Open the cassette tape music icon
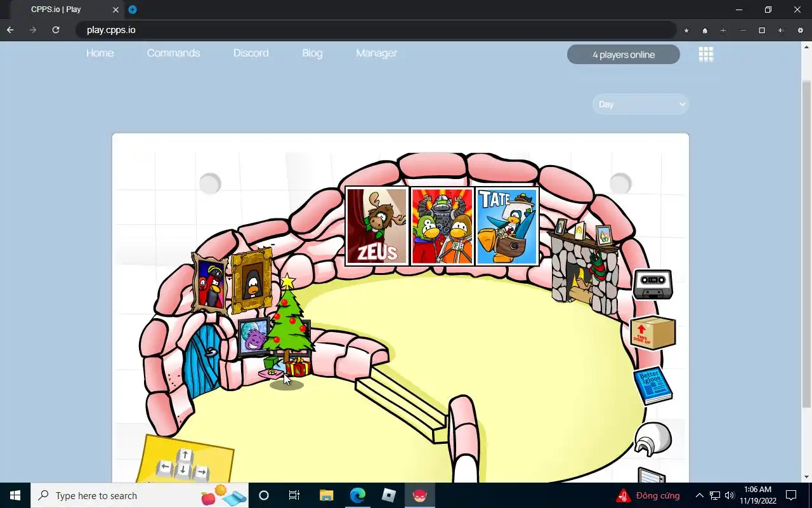This screenshot has height=508, width=812. (653, 284)
